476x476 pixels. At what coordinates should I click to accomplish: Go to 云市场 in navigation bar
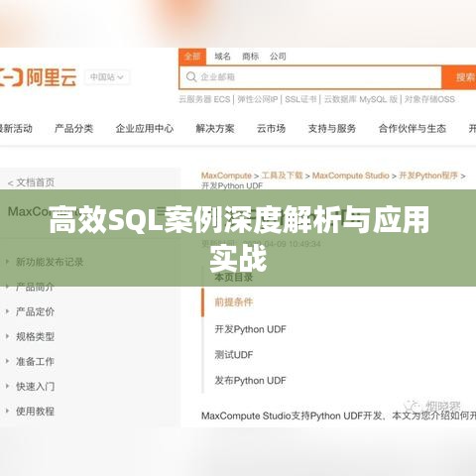click(x=271, y=128)
